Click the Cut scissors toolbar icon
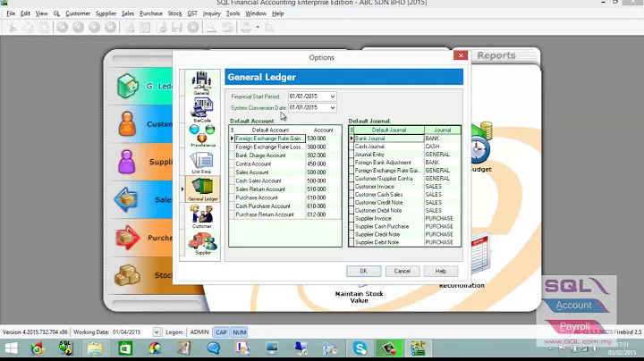This screenshot has height=361, width=644. coord(12,28)
